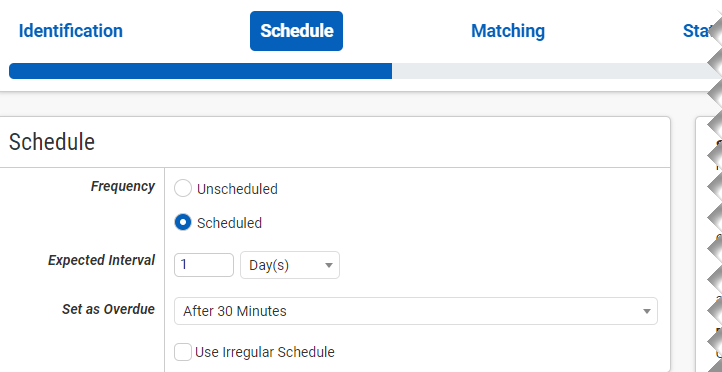Click the Use Irregular Schedule label text

265,353
